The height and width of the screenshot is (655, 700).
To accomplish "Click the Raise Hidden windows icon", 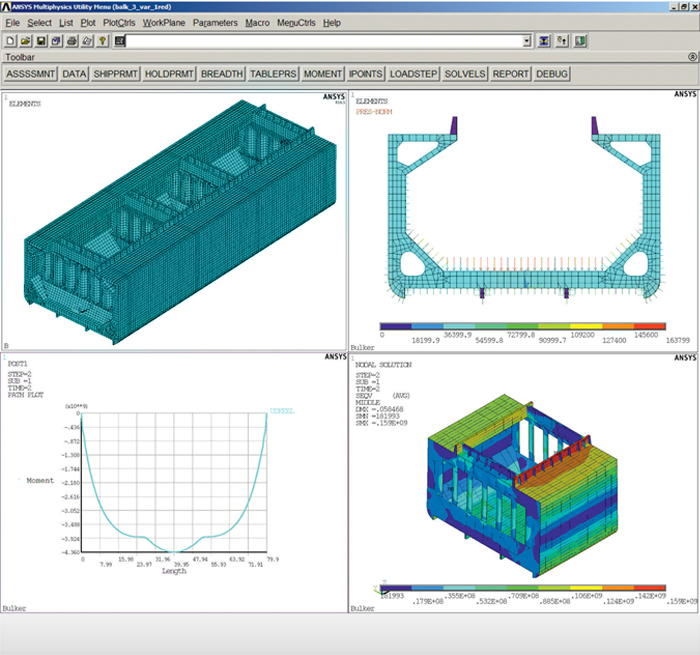I will (544, 41).
